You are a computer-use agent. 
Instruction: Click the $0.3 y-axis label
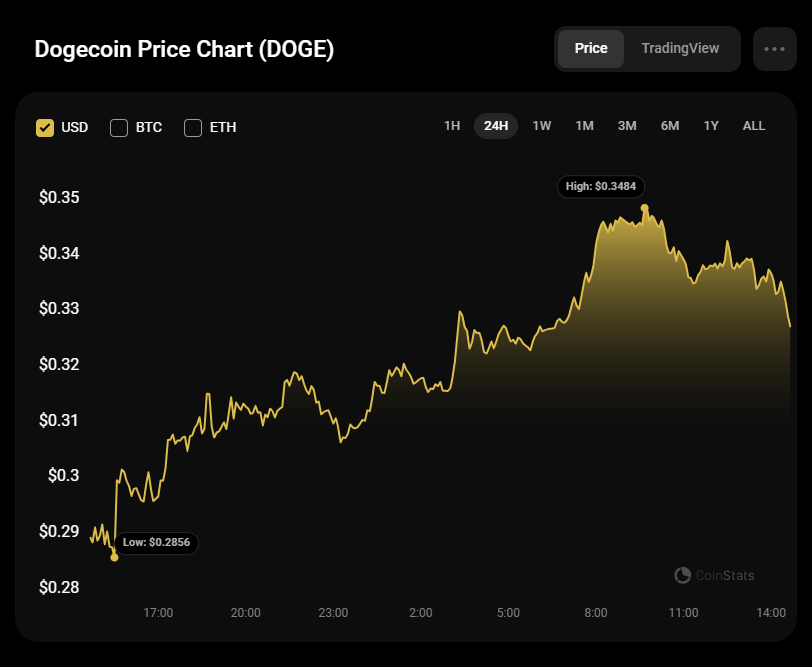[x=64, y=475]
